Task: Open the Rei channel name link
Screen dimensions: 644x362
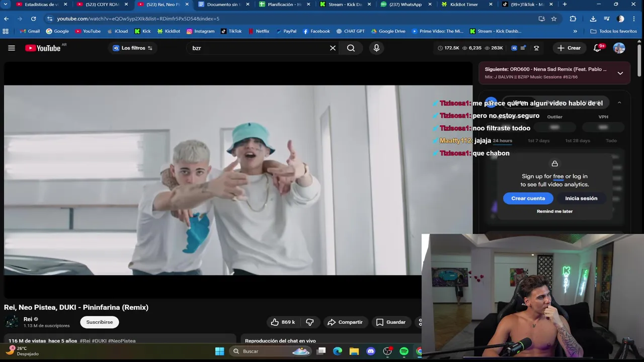Action: click(28, 319)
